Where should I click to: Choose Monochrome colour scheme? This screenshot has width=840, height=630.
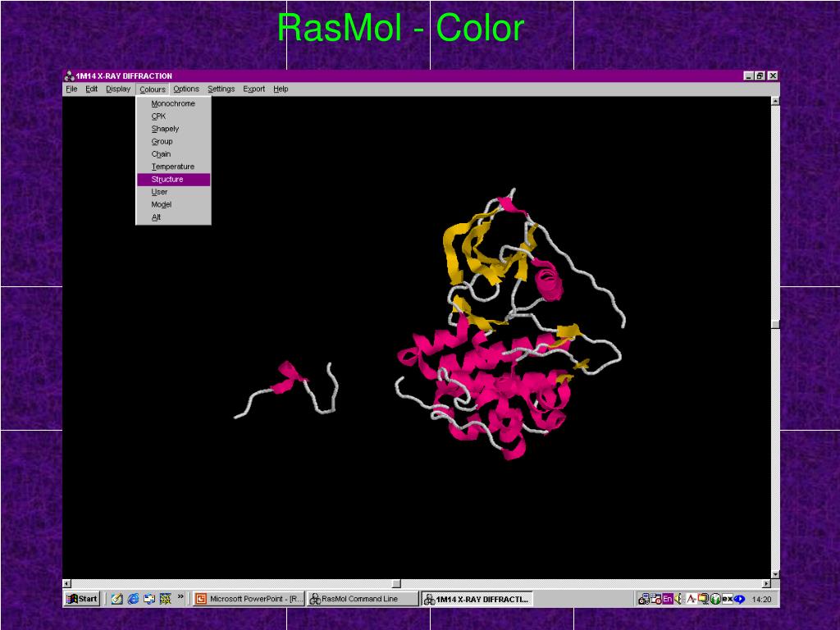tap(173, 103)
